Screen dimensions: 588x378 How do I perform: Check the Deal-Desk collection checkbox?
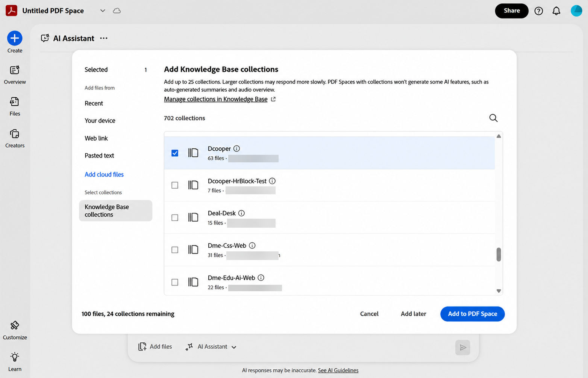click(x=175, y=218)
